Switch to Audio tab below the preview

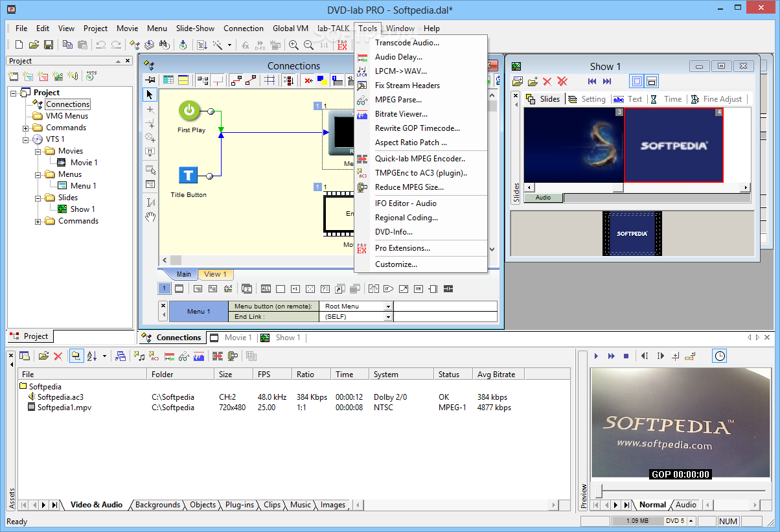pos(686,505)
